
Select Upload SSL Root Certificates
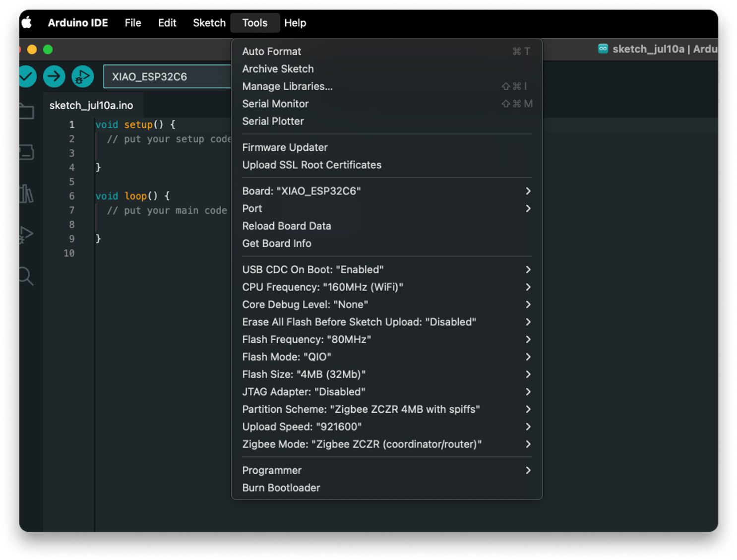pos(387,165)
